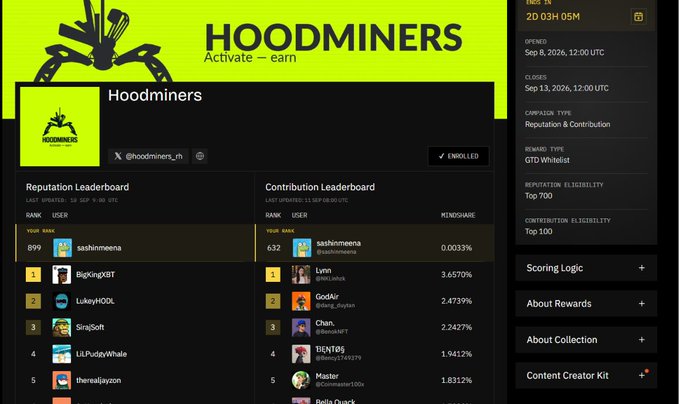The width and height of the screenshot is (679, 404).
Task: Click rank 2 badge next to LukeyHODL
Action: pyautogui.click(x=33, y=301)
